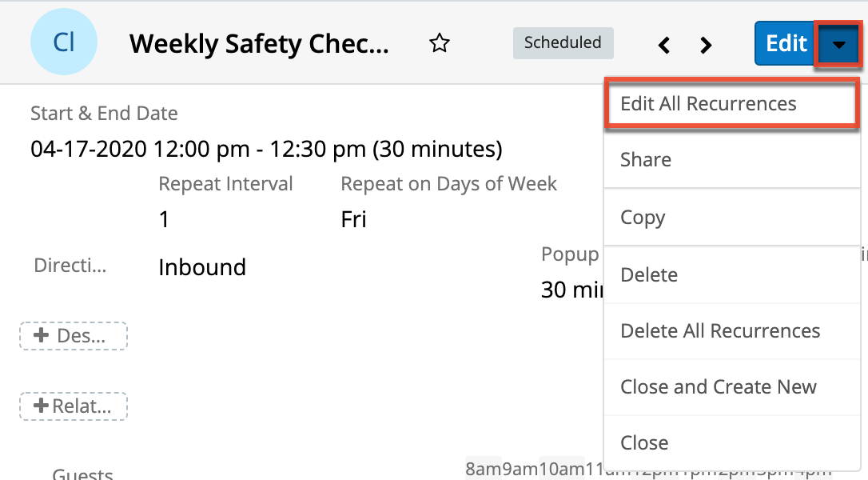The image size is (868, 480).
Task: Click the Cl call avatar icon
Action: point(64,42)
